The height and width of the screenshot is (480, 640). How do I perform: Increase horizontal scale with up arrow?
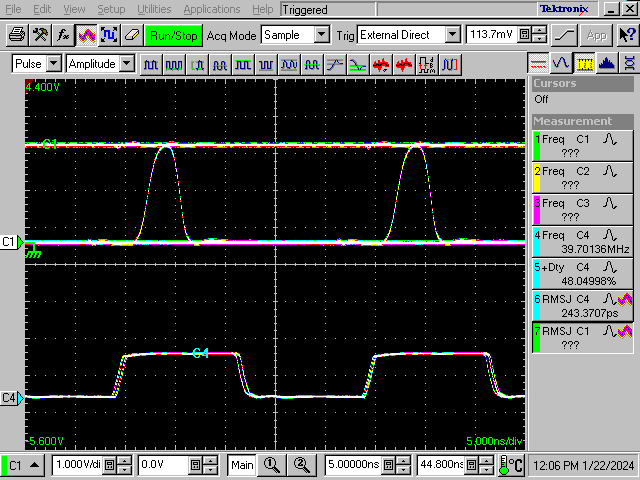[x=403, y=461]
